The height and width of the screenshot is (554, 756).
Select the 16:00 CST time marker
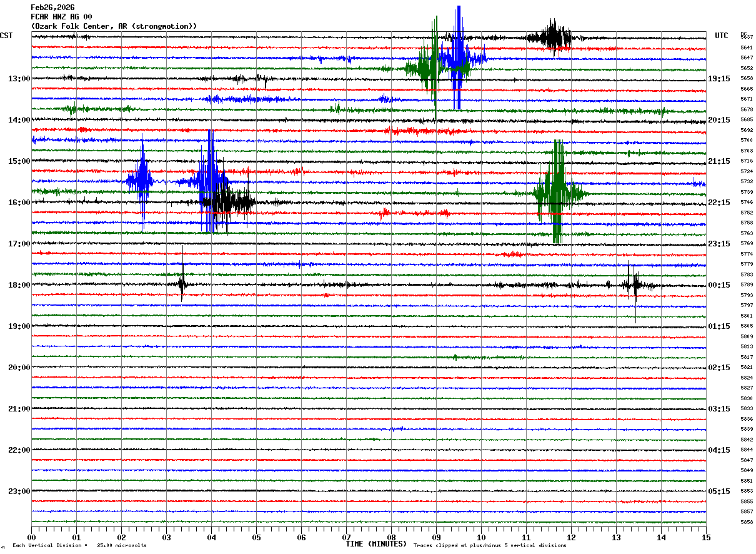[19, 203]
